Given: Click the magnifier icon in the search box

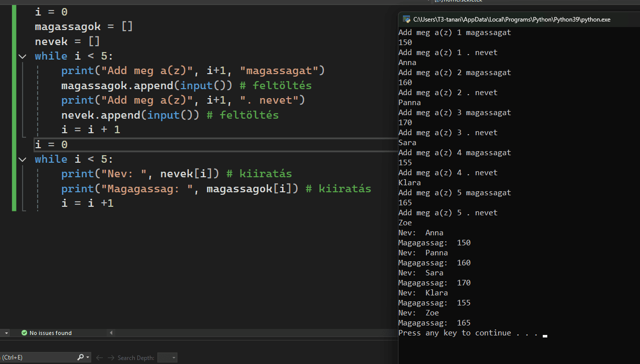Looking at the screenshot, I should tap(81, 357).
